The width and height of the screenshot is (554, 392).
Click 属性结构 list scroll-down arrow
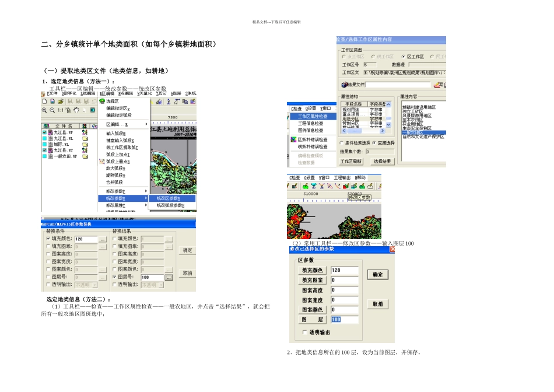click(x=388, y=124)
